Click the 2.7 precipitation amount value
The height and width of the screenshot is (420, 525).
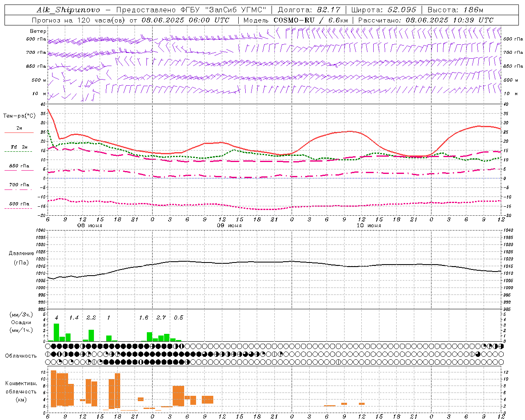coord(161,318)
